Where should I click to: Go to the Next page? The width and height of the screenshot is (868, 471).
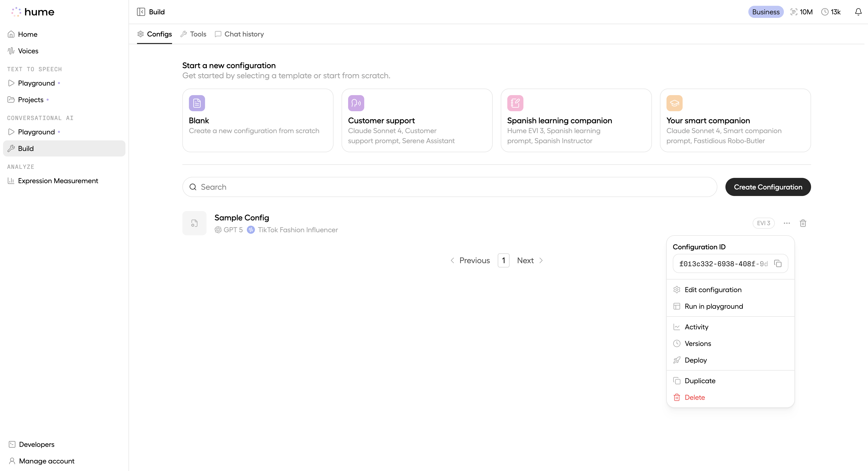[525, 260]
